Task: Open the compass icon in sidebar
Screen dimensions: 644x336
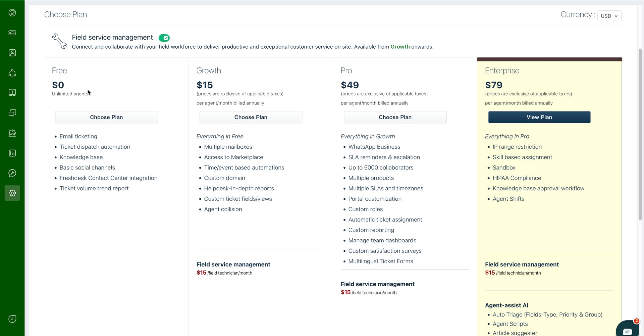Action: [12, 173]
